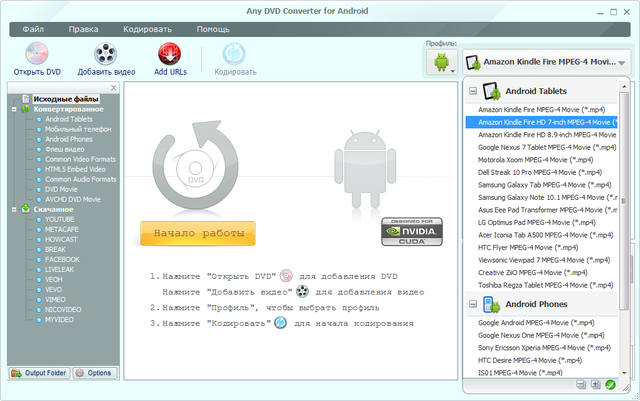Click the Options button
The image size is (640, 401).
click(94, 373)
